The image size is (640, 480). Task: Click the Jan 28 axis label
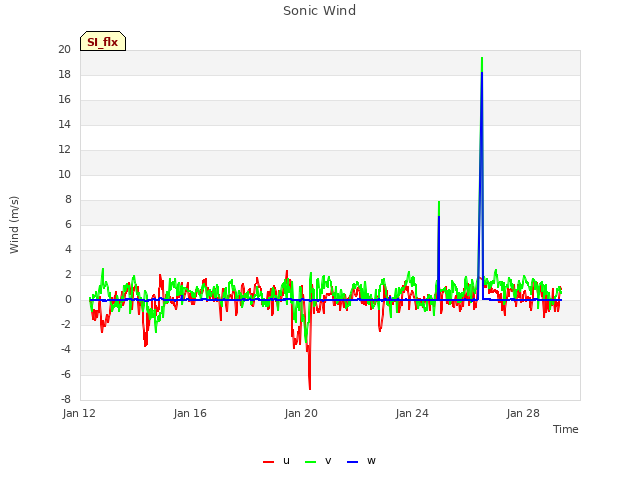tap(523, 413)
